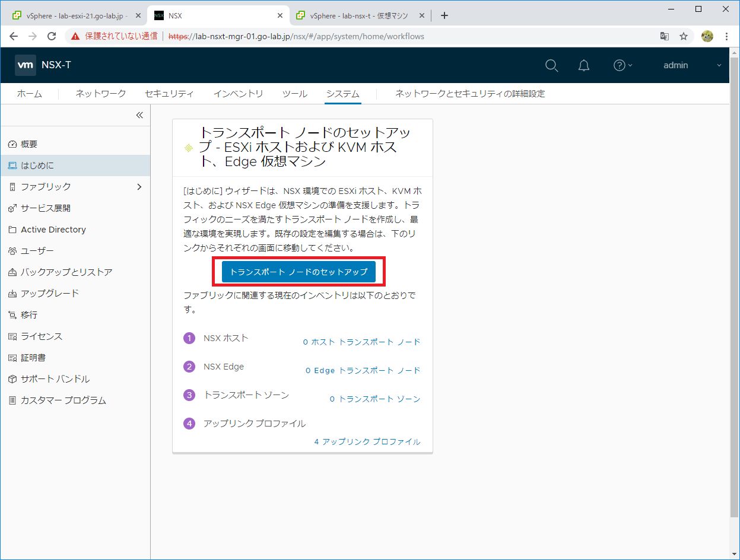The height and width of the screenshot is (560, 740).
Task: Close the vSphere lab-esxi-21 browser tab
Action: [138, 15]
